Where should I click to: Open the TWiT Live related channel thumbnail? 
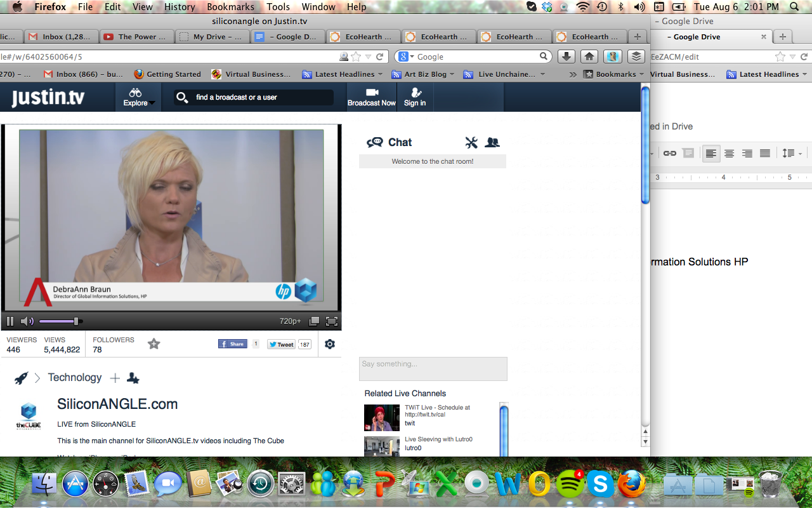click(x=382, y=418)
